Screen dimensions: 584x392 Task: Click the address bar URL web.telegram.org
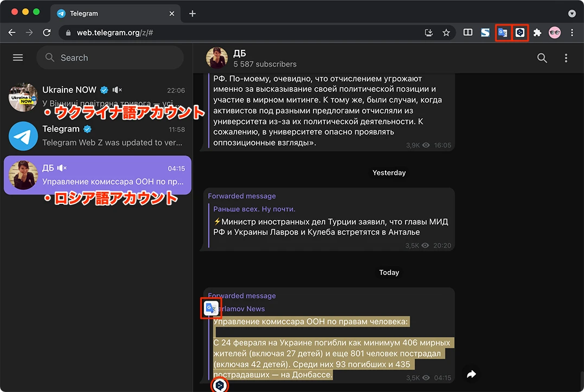115,33
